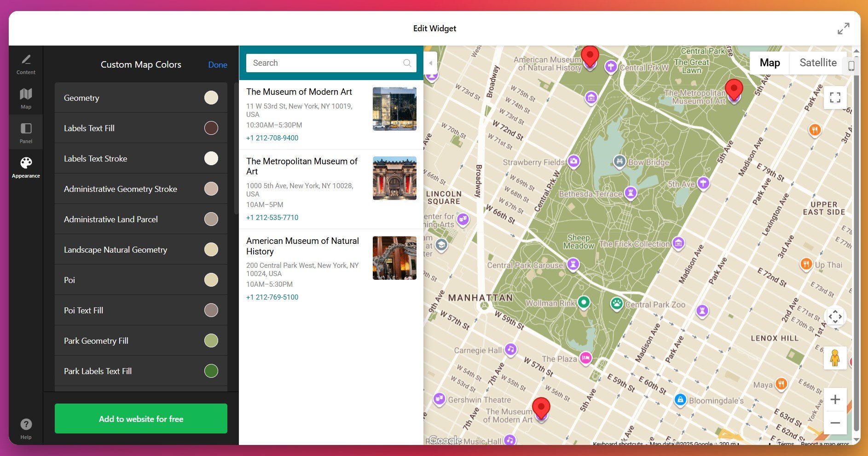Collapse the locations list panel
The width and height of the screenshot is (868, 456).
(x=430, y=63)
